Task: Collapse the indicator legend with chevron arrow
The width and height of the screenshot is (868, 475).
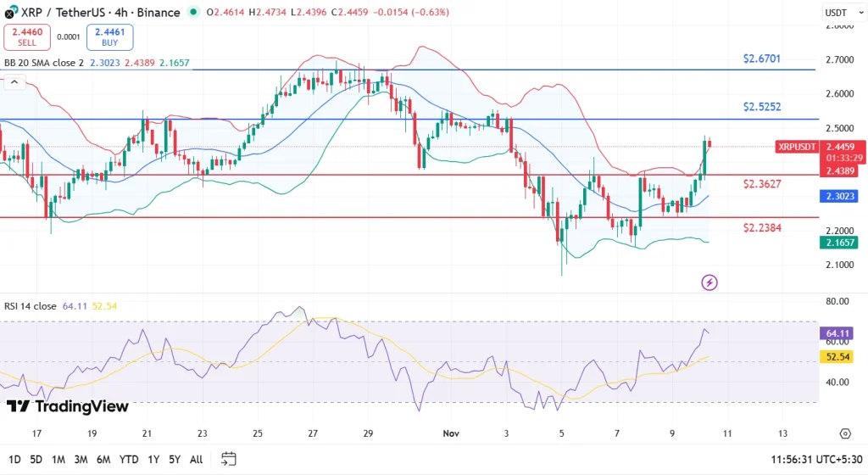Action: pos(14,82)
